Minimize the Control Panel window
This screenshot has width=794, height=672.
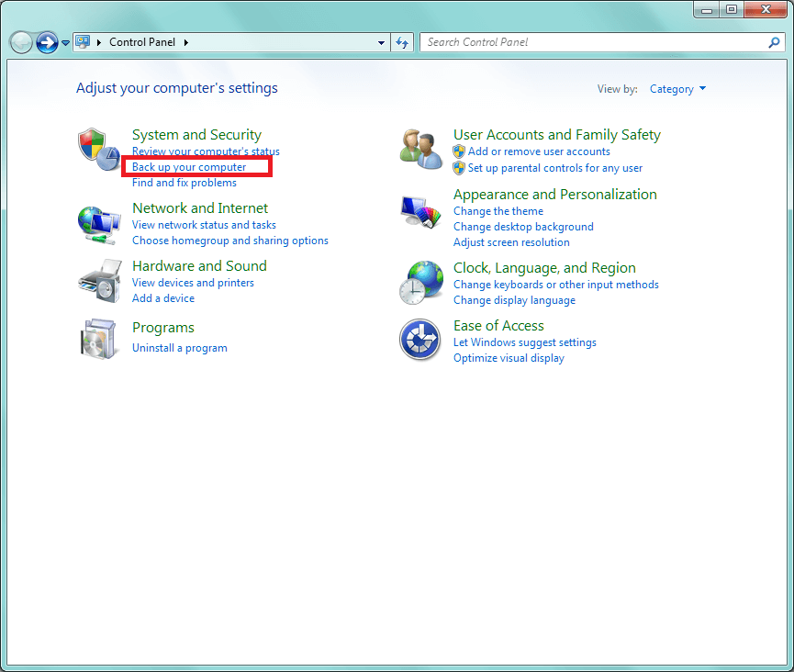(x=707, y=9)
